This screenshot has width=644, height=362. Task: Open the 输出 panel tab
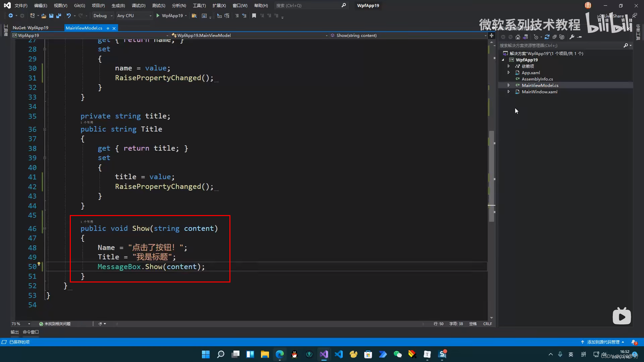point(14,332)
